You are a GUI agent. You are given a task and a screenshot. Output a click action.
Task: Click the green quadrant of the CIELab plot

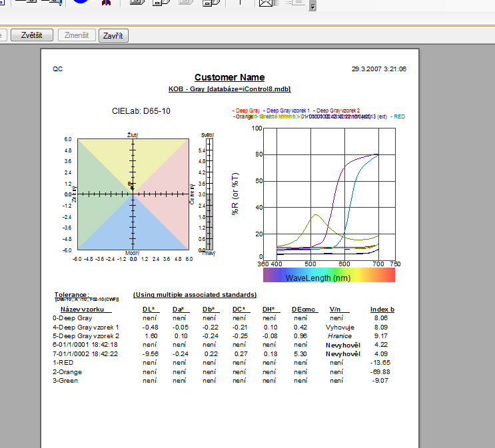pyautogui.click(x=99, y=194)
